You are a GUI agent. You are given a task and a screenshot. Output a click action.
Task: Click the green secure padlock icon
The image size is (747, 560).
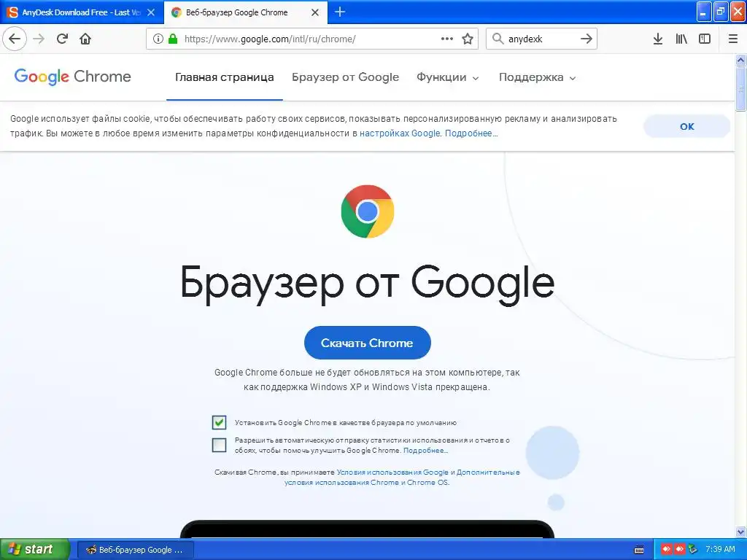pos(173,39)
